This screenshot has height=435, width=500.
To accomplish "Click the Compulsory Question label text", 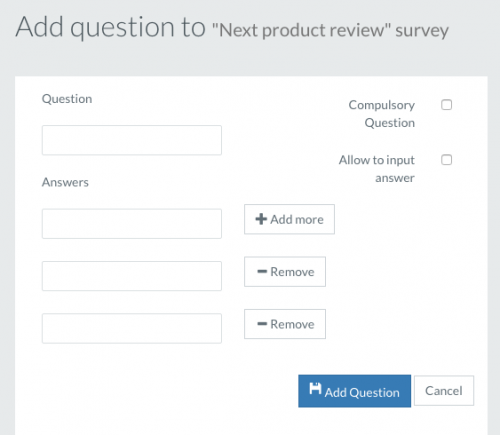I will pyautogui.click(x=382, y=114).
